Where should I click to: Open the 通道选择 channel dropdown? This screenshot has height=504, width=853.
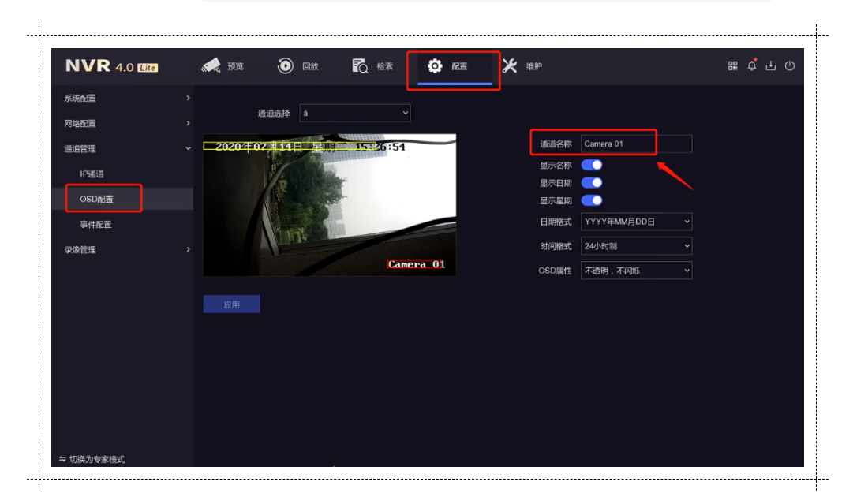coord(354,113)
